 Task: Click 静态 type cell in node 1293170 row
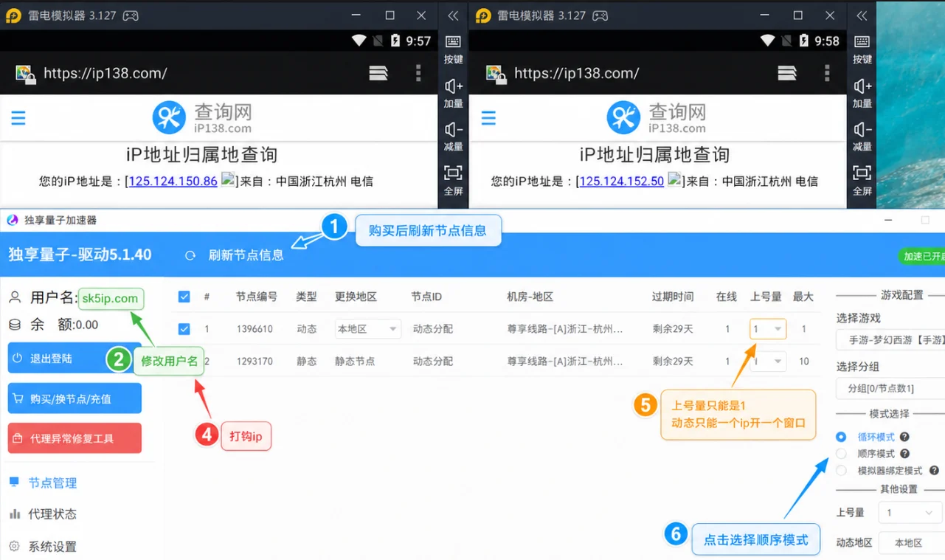[306, 362]
